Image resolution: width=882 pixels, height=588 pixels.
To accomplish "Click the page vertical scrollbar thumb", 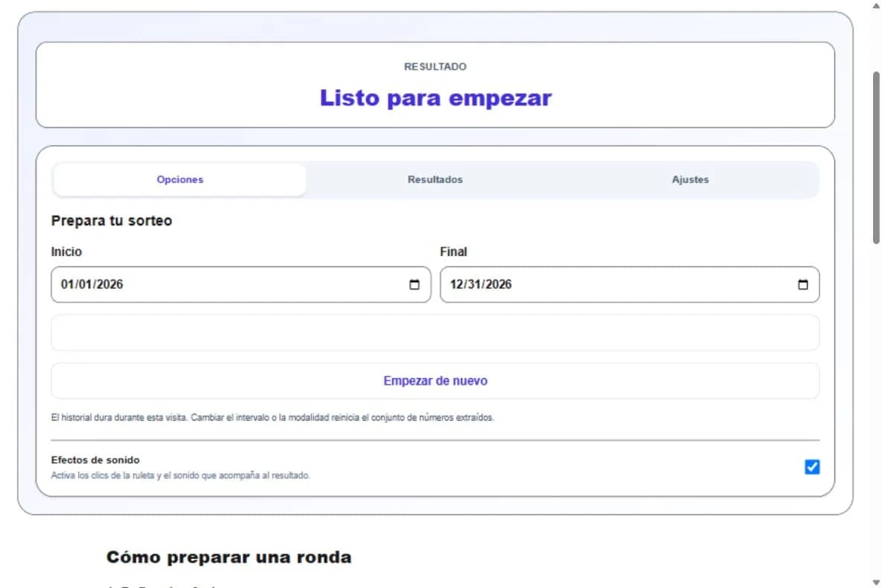I will point(876,158).
